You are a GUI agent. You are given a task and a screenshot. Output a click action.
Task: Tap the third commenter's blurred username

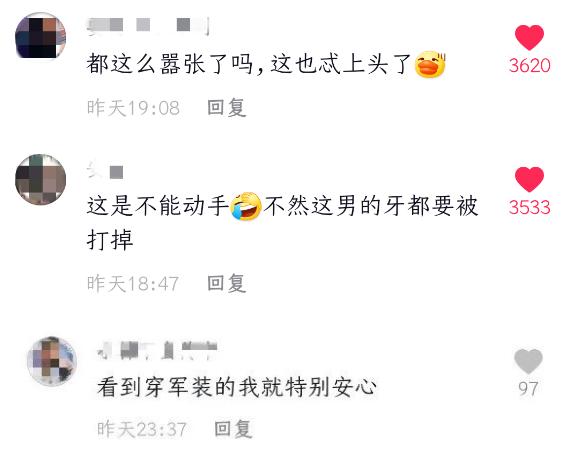[157, 350]
